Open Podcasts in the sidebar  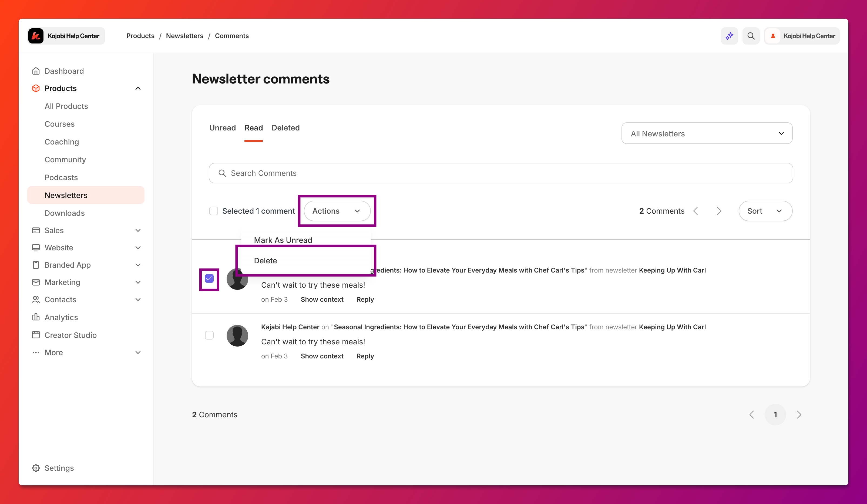61,177
